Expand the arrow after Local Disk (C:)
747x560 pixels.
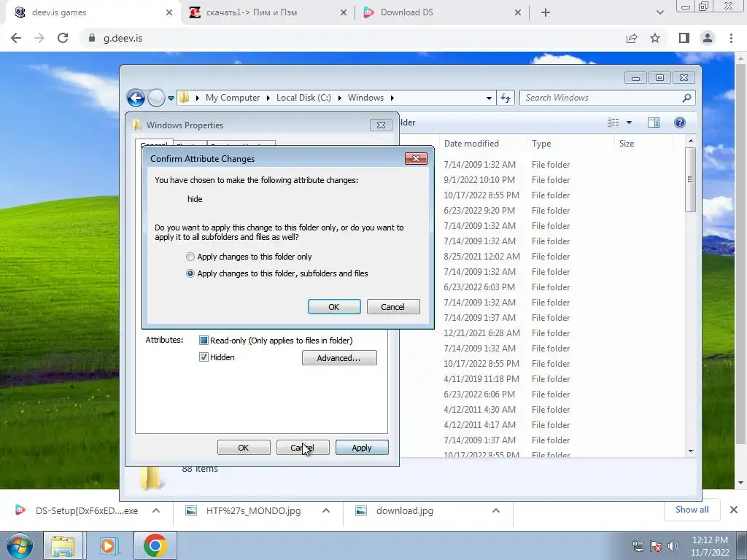pyautogui.click(x=340, y=98)
